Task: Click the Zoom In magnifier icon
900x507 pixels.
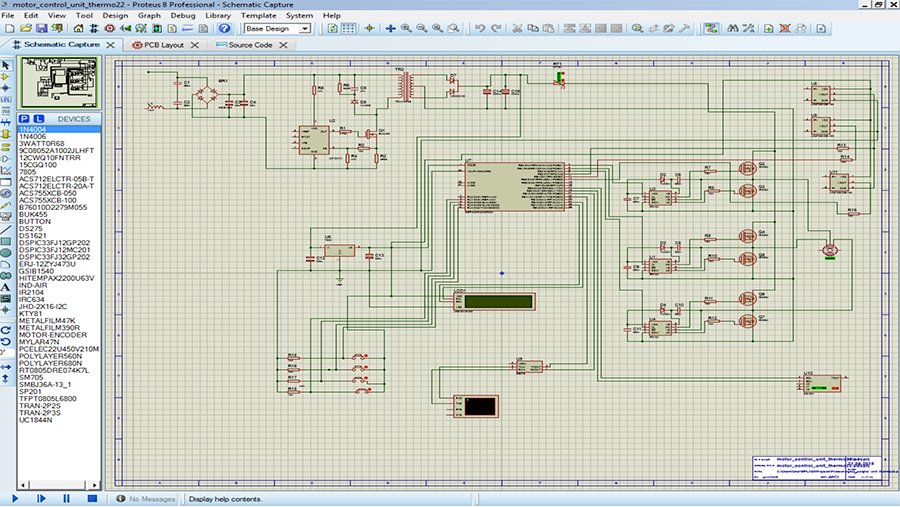Action: point(407,29)
